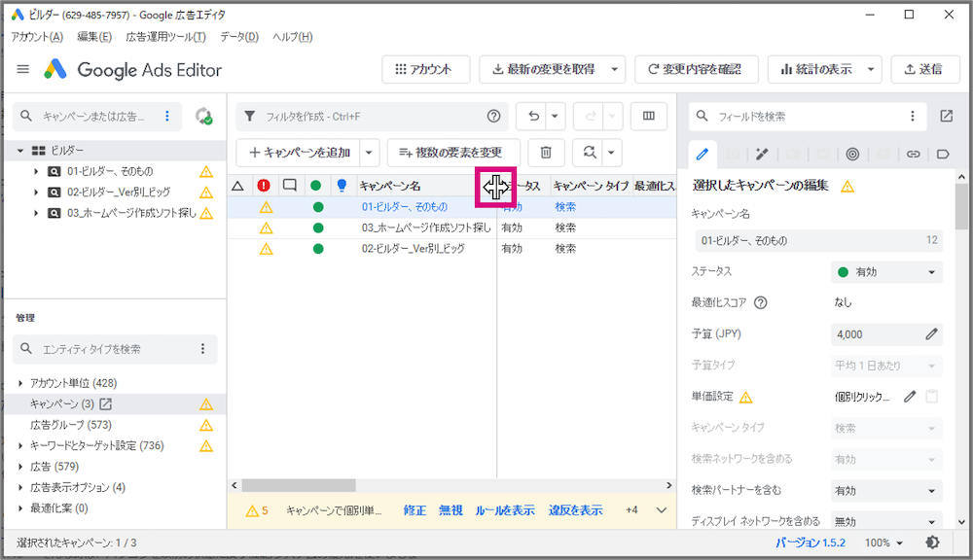Click the redo arrow button
The image size is (973, 560).
[591, 116]
